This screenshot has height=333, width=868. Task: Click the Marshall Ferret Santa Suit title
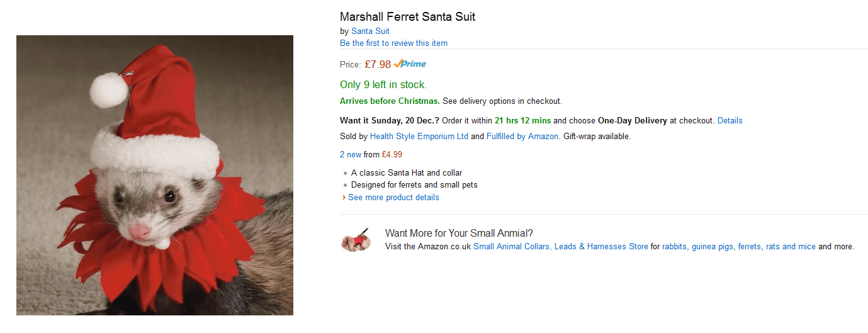[407, 17]
